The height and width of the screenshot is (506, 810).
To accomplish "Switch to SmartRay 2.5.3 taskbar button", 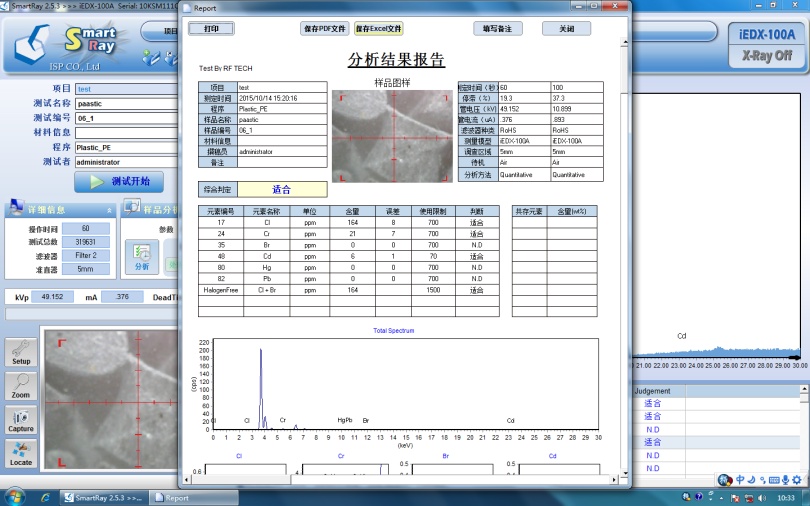I will (104, 498).
